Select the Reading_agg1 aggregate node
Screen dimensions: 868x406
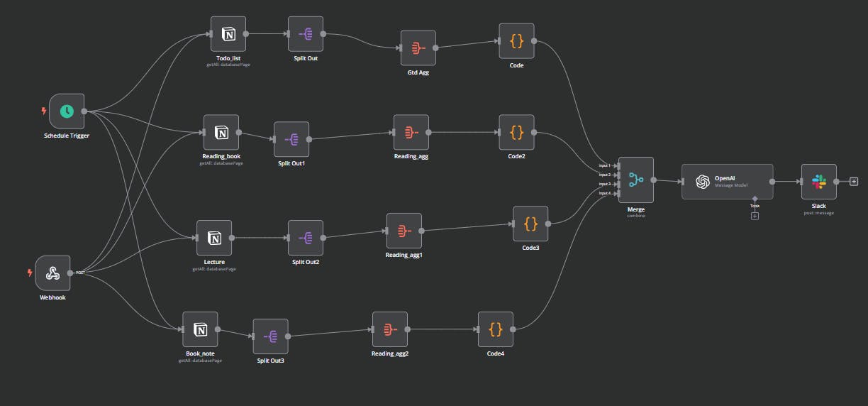click(x=404, y=231)
